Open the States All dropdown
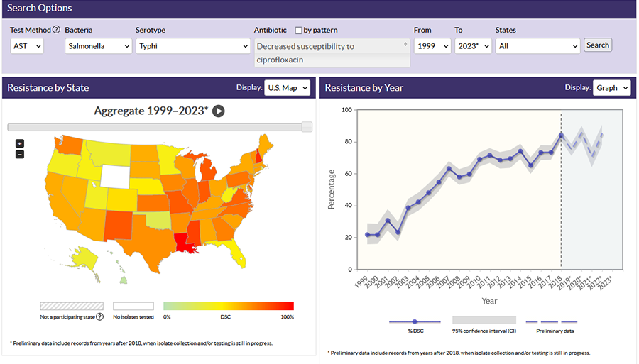 point(537,45)
